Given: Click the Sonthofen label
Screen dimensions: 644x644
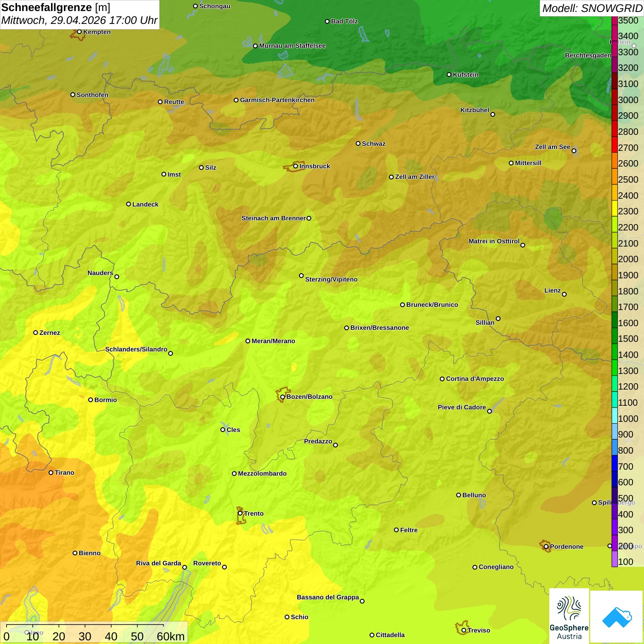Looking at the screenshot, I should point(92,95).
